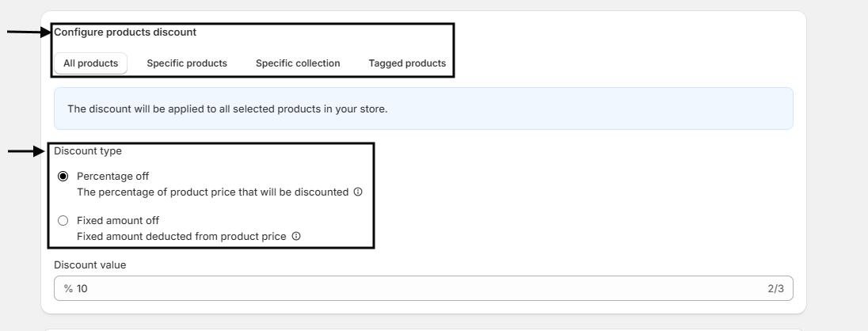868x331 pixels.
Task: Choose the Fixed amount off radio option
Action: [63, 220]
